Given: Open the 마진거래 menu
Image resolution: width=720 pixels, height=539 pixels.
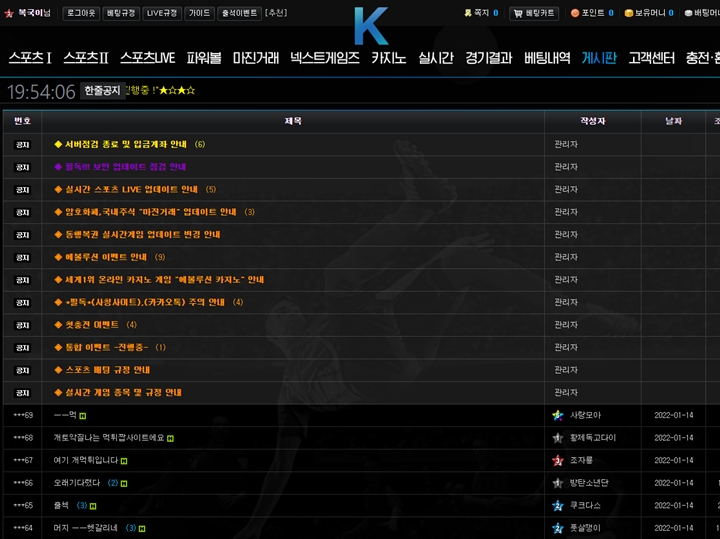Looking at the screenshot, I should (256, 58).
